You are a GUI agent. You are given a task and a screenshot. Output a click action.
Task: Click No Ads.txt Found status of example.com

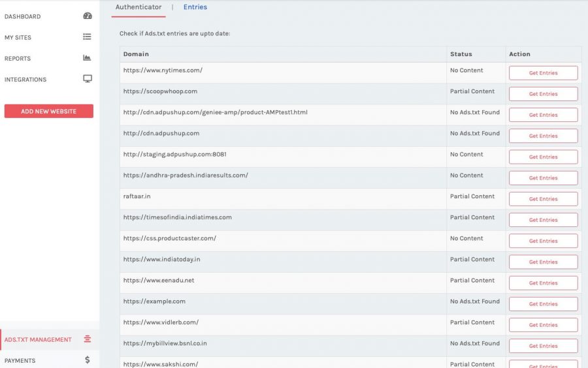point(475,301)
